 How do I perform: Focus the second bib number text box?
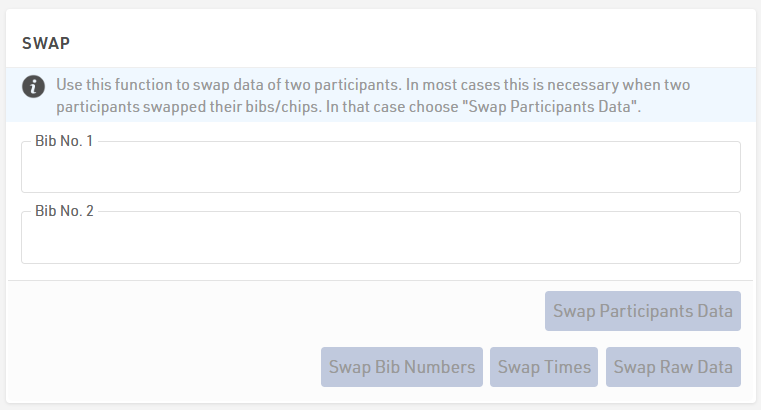click(x=380, y=237)
